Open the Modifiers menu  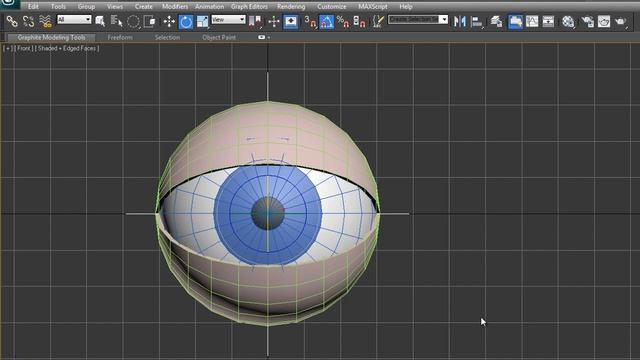pyautogui.click(x=175, y=7)
